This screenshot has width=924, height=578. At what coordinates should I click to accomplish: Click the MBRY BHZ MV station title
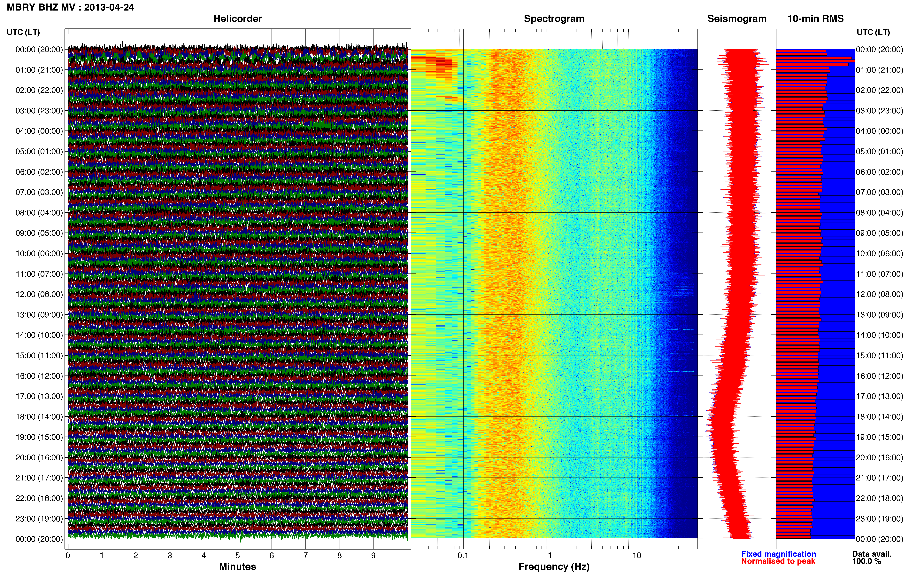click(70, 7)
